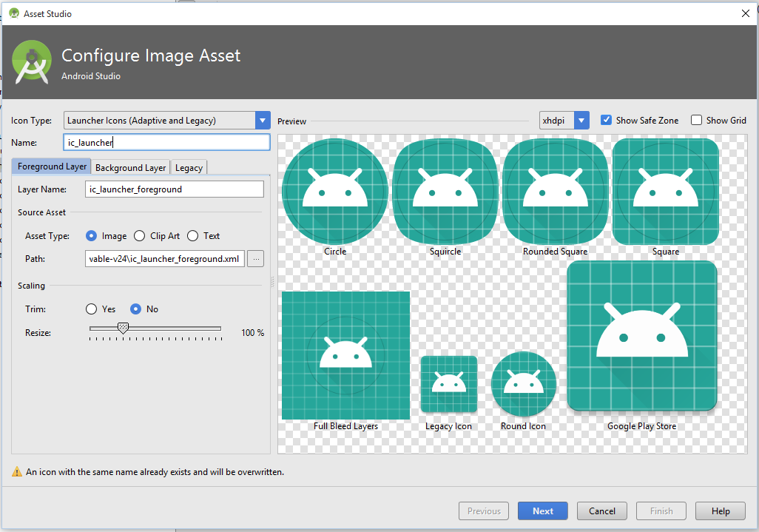Select Clip Art asset type
The image size is (759, 532).
tap(140, 236)
